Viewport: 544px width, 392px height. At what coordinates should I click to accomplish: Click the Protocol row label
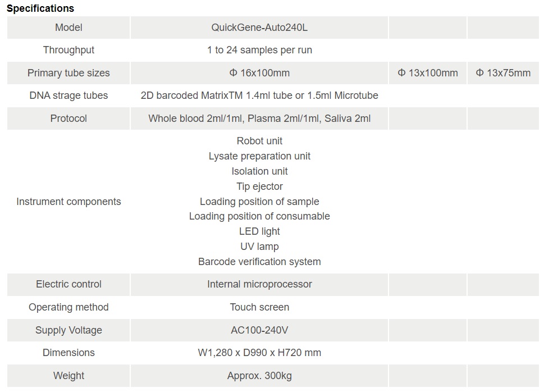(x=68, y=118)
